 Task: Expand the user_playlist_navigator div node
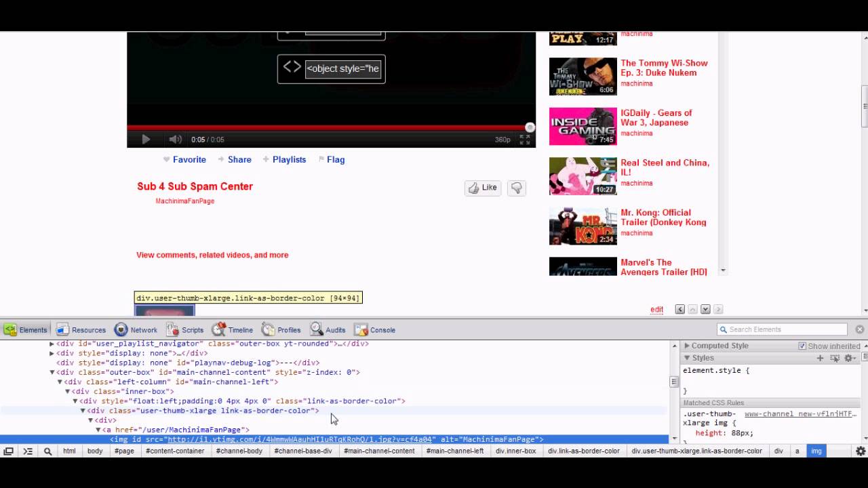[52, 344]
